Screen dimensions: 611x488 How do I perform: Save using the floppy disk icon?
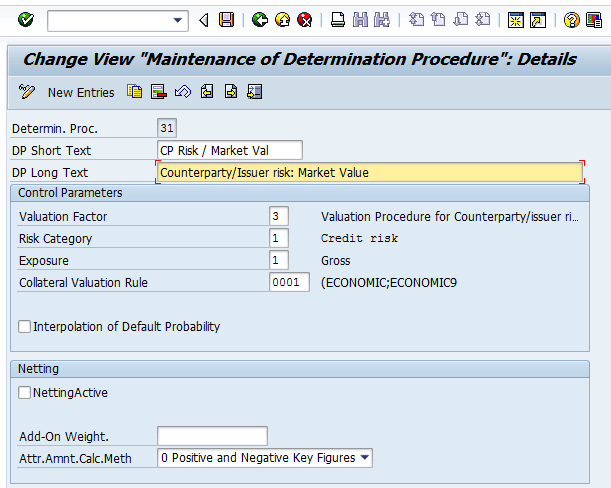tap(227, 19)
